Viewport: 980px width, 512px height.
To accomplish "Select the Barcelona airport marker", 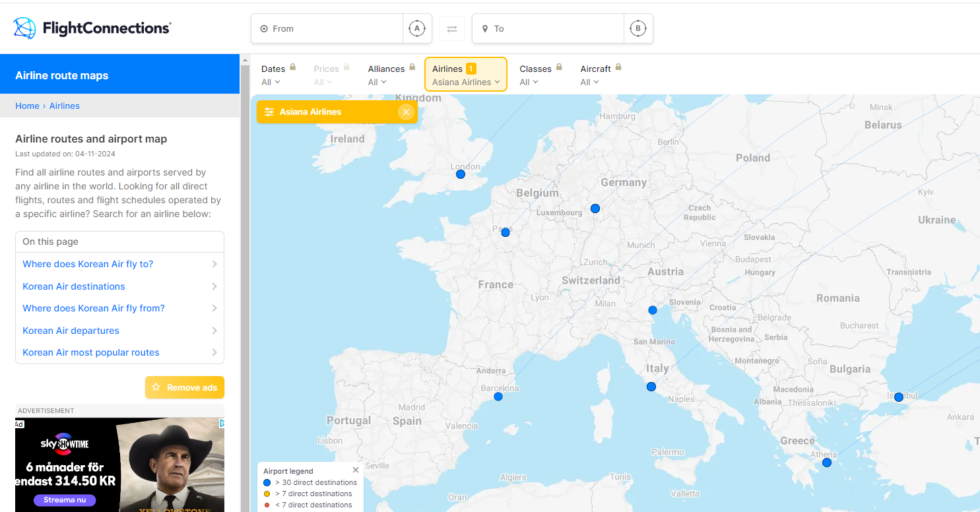I will point(498,397).
